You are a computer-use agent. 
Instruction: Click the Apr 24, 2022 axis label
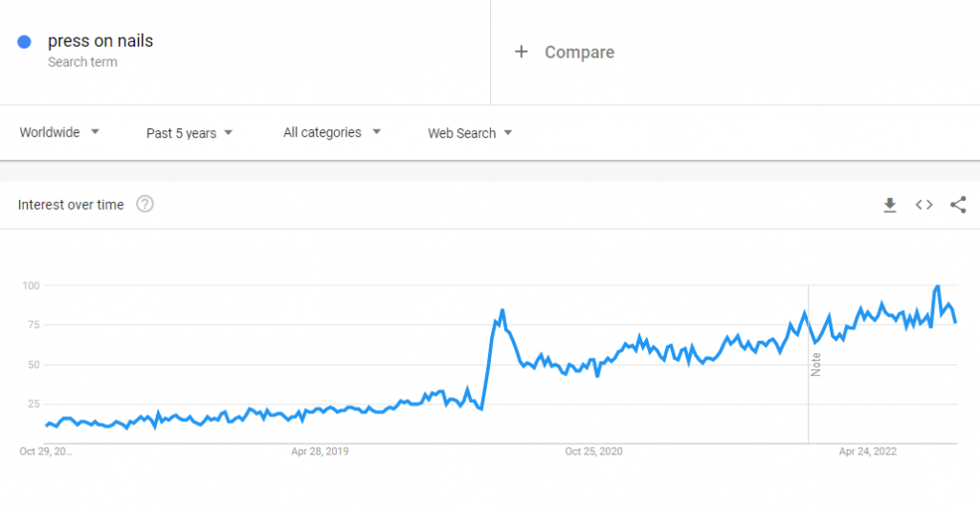(x=868, y=451)
